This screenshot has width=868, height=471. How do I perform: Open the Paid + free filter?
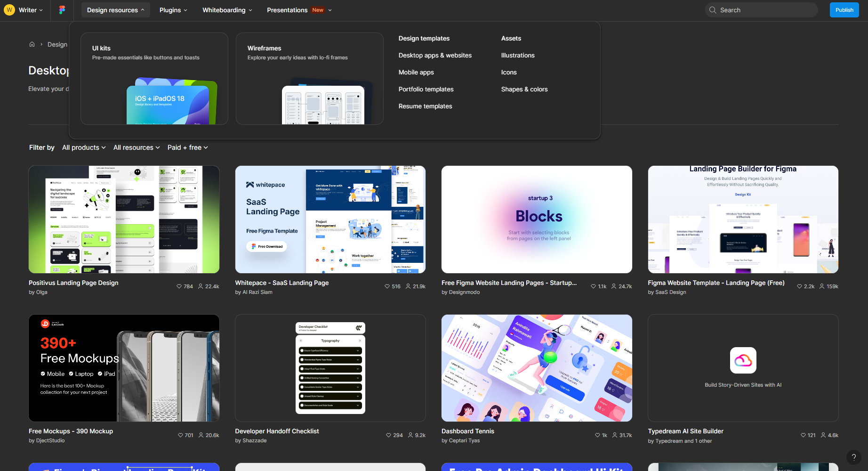(x=188, y=147)
